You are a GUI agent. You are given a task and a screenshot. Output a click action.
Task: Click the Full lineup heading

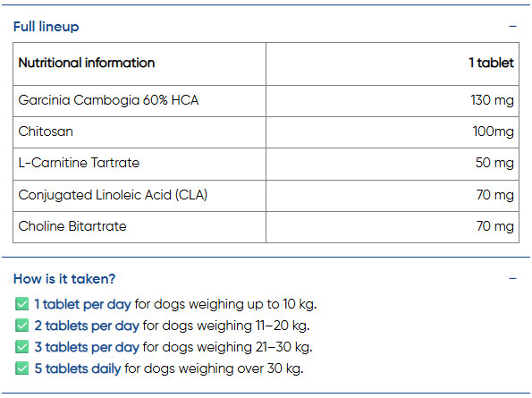tap(46, 27)
